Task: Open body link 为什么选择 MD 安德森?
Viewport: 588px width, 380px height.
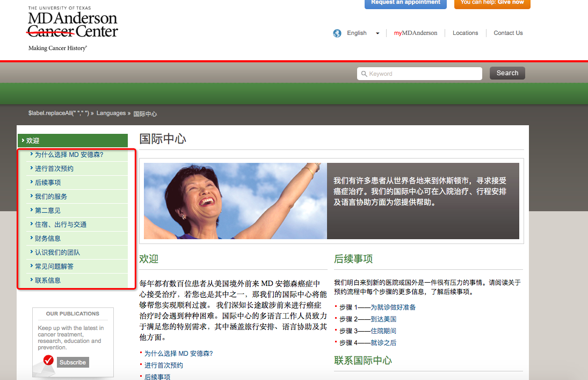Action: pyautogui.click(x=178, y=353)
